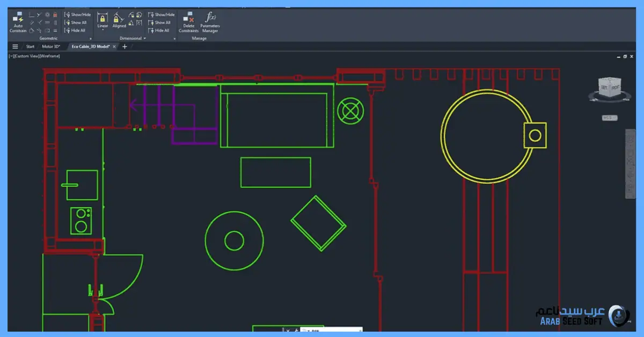Click the WCS coordinate system box

tap(609, 118)
